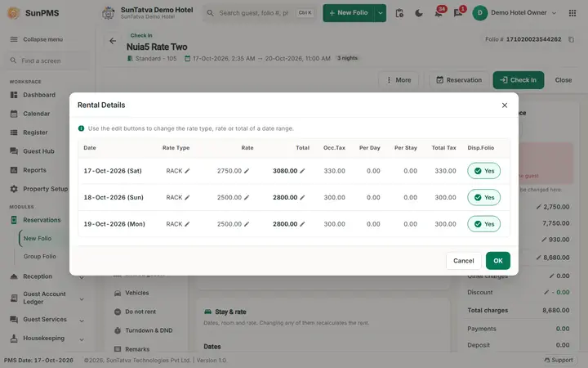Toggle Disp.Folio Yes for 17-Oct-2026
This screenshot has width=588, height=368.
[483, 171]
